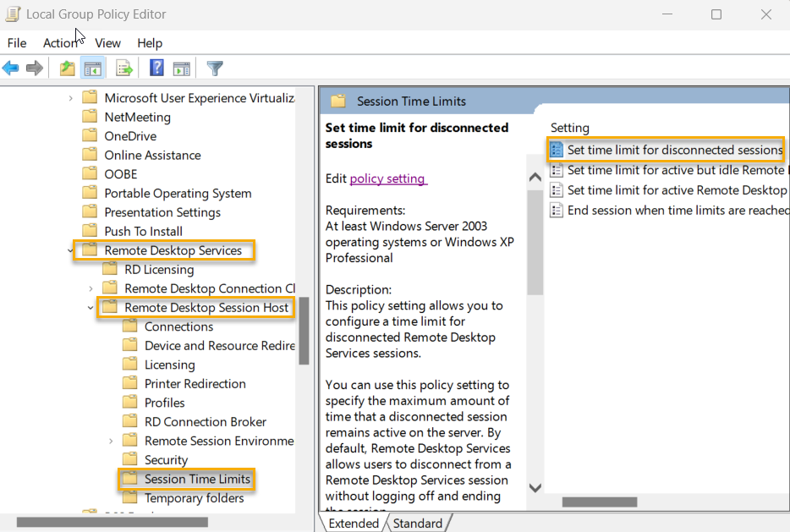
Task: Click the blue Back arrow in toolbar
Action: click(11, 69)
